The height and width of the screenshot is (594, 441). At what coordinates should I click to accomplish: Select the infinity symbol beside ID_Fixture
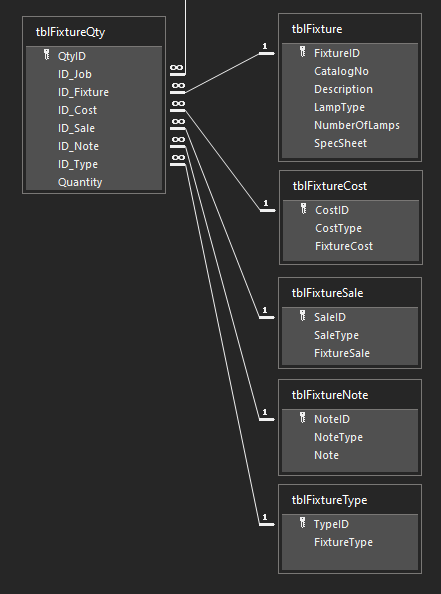coord(177,86)
